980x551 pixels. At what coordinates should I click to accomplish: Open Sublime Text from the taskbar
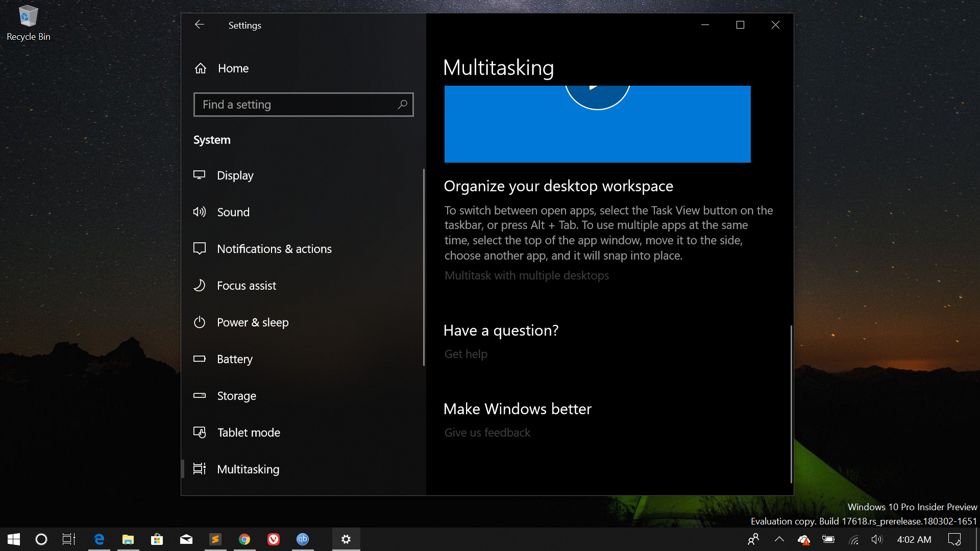215,539
